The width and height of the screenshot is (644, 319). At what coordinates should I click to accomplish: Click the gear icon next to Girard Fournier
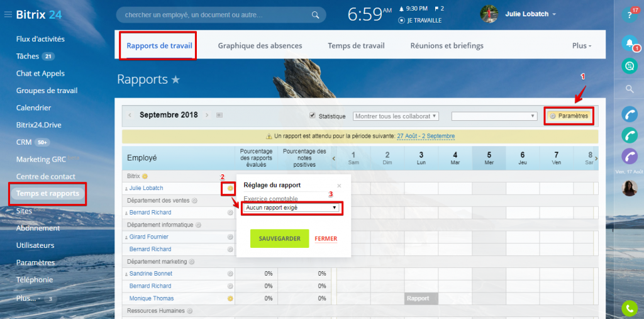pyautogui.click(x=230, y=237)
